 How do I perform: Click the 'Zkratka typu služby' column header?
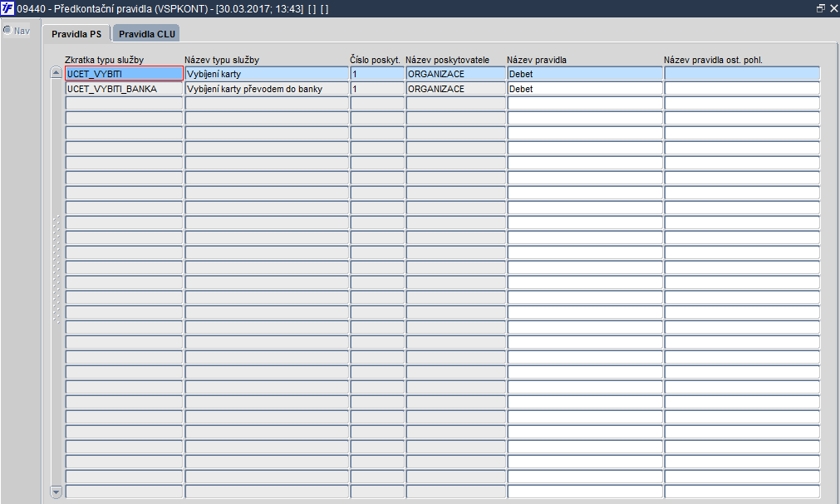point(104,60)
